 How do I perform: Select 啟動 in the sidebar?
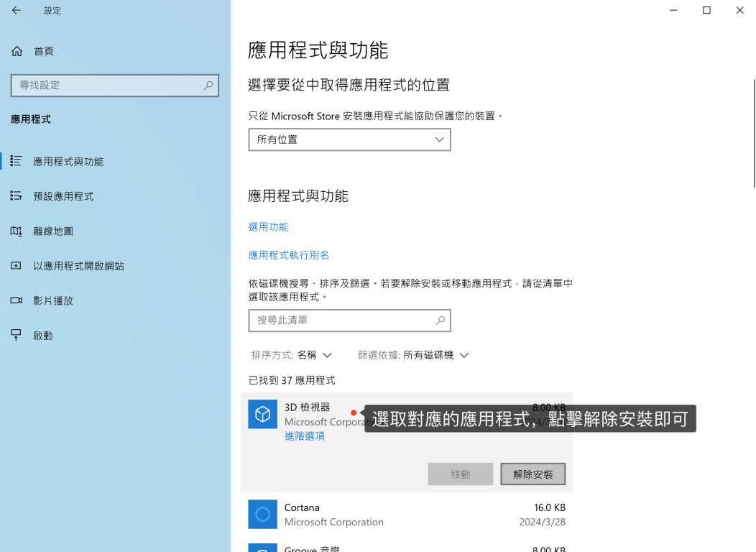43,336
